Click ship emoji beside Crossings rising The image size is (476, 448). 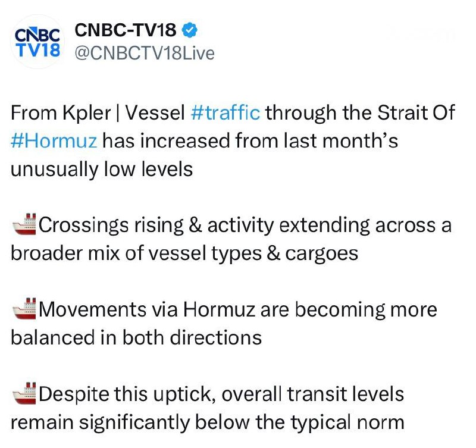point(24,225)
